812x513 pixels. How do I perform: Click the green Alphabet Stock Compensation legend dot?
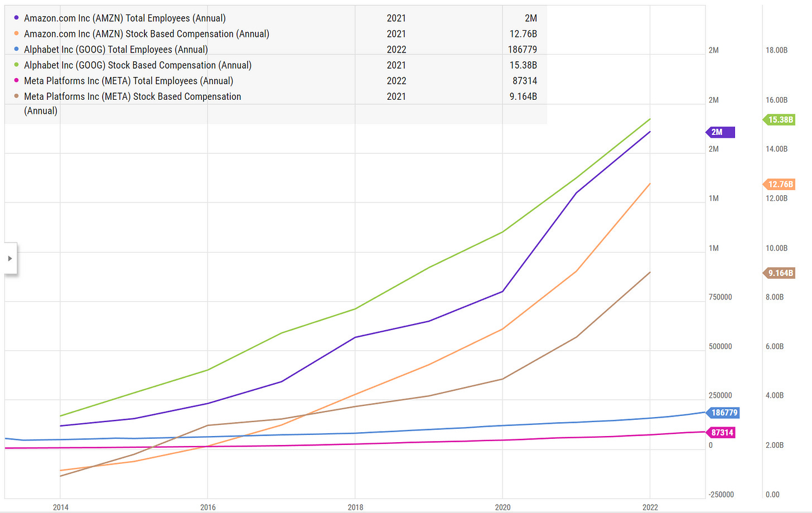coord(17,65)
